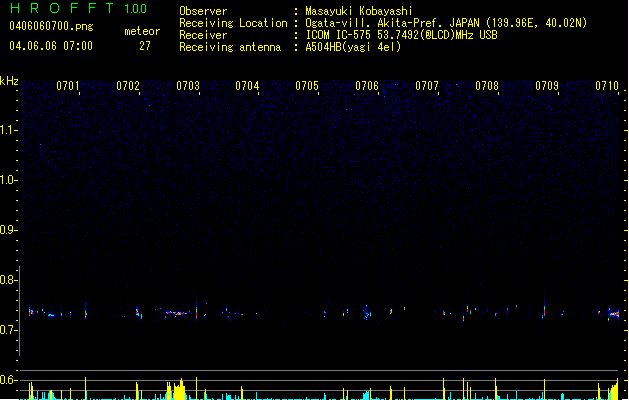Click the 0701 time marker
Screen dimensions: 629x400
[x=67, y=86]
